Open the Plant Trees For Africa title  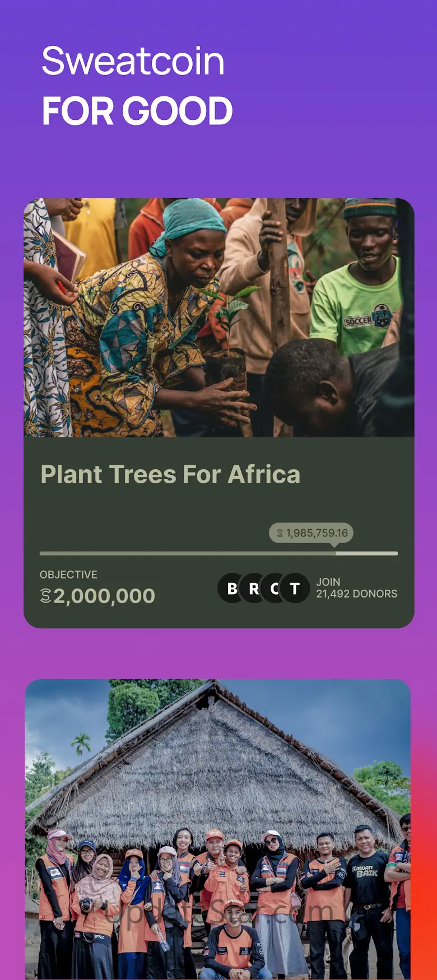click(x=170, y=474)
